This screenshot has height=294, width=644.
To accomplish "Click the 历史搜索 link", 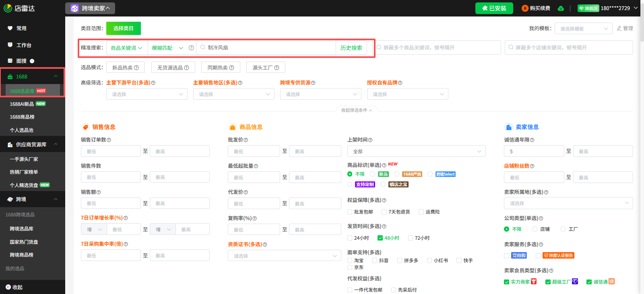I will (x=351, y=48).
